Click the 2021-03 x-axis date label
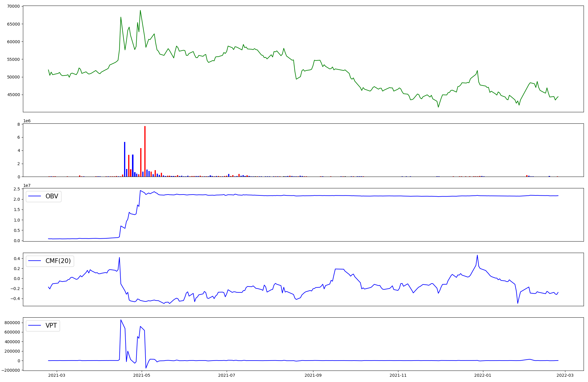588x382 pixels. pos(57,375)
